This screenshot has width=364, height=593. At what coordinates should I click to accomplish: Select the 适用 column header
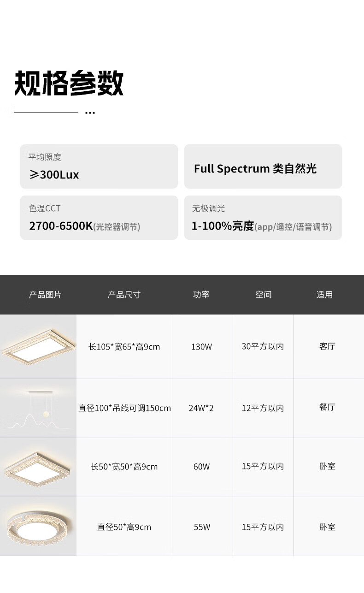(x=324, y=295)
